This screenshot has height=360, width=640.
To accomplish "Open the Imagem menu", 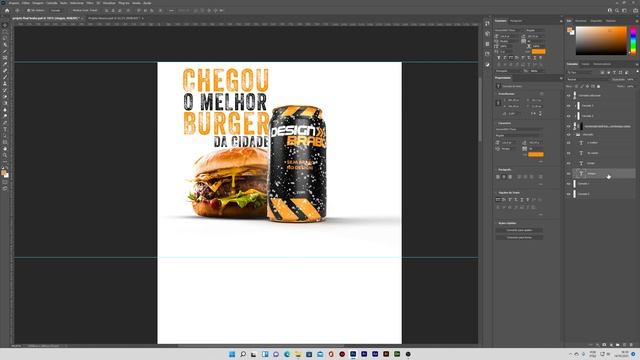I will click(38, 3).
